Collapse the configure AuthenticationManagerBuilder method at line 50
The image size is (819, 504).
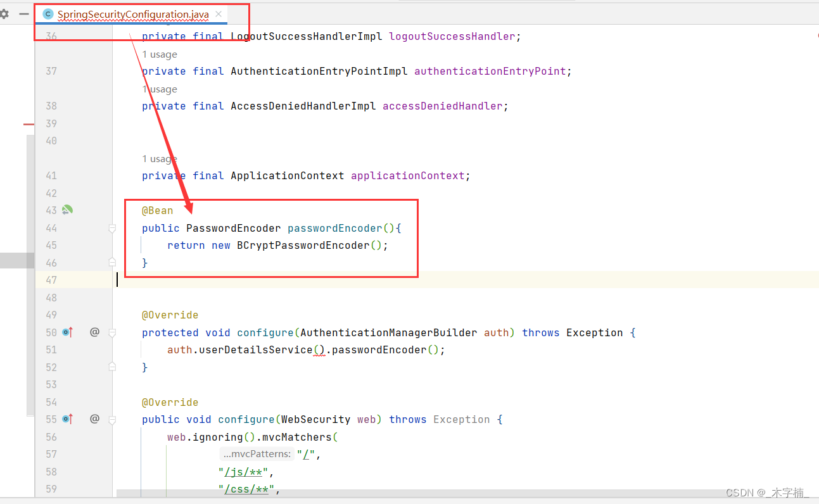click(x=112, y=332)
